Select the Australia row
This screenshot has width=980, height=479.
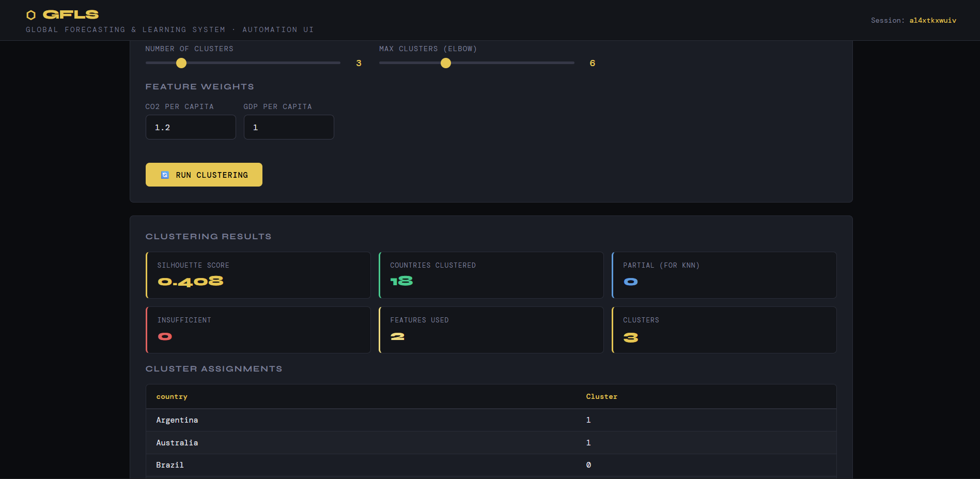491,443
